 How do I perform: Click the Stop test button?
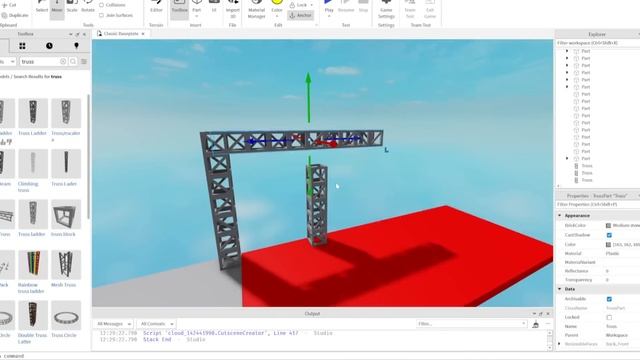click(x=363, y=7)
